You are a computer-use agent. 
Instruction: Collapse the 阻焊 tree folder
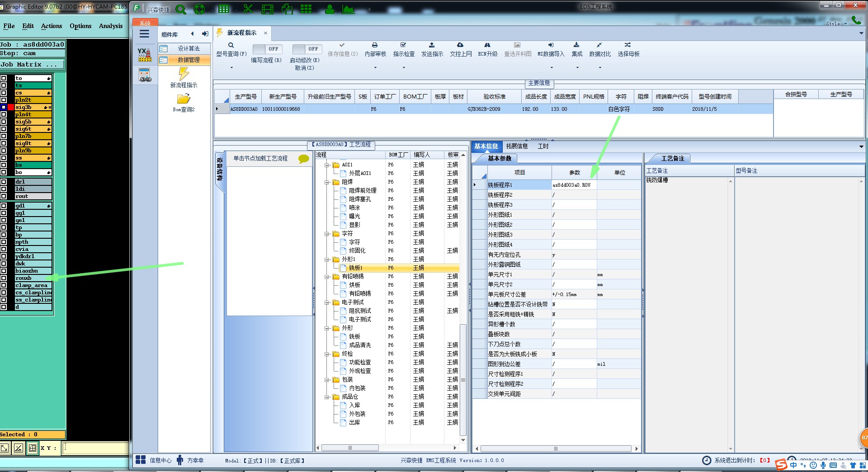327,182
